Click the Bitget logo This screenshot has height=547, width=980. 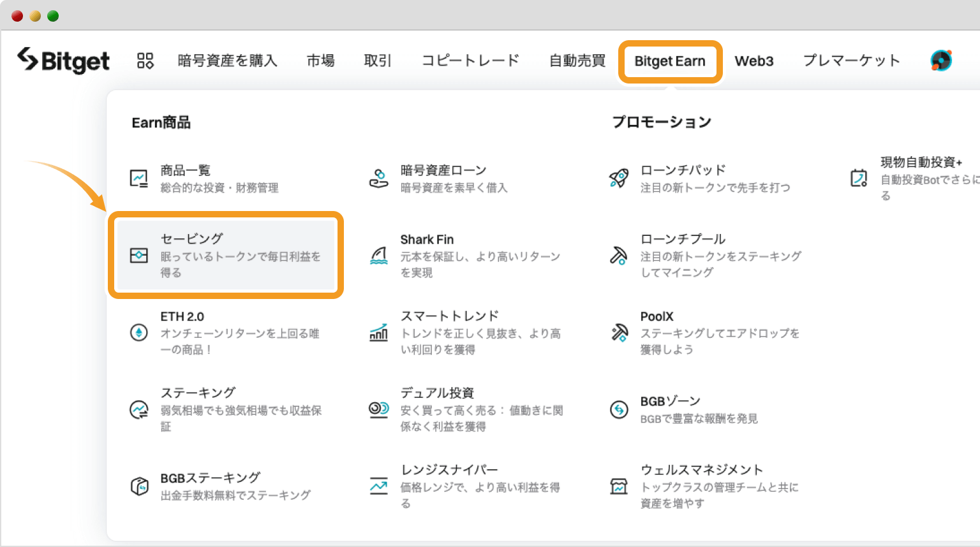pyautogui.click(x=63, y=61)
